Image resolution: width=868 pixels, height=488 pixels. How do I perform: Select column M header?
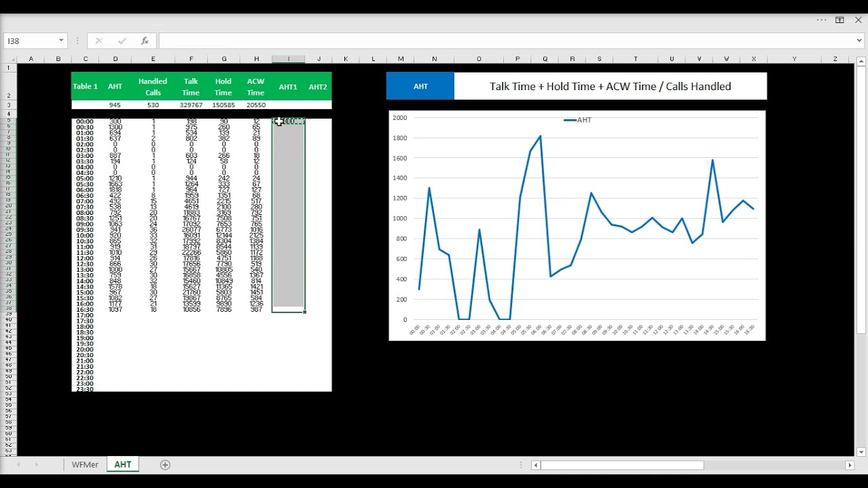point(401,59)
